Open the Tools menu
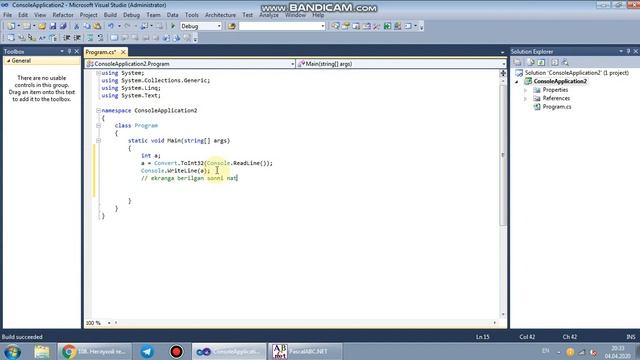 pyautogui.click(x=191, y=15)
